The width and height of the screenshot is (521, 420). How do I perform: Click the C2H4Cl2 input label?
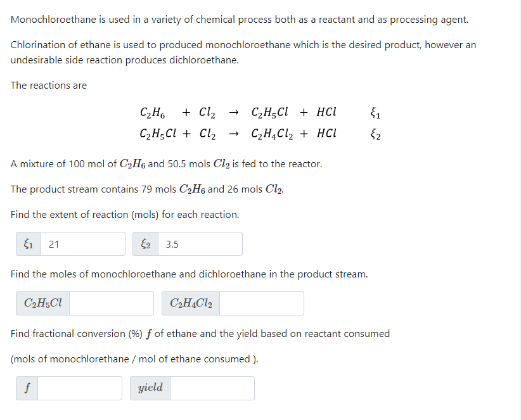pyautogui.click(x=191, y=303)
